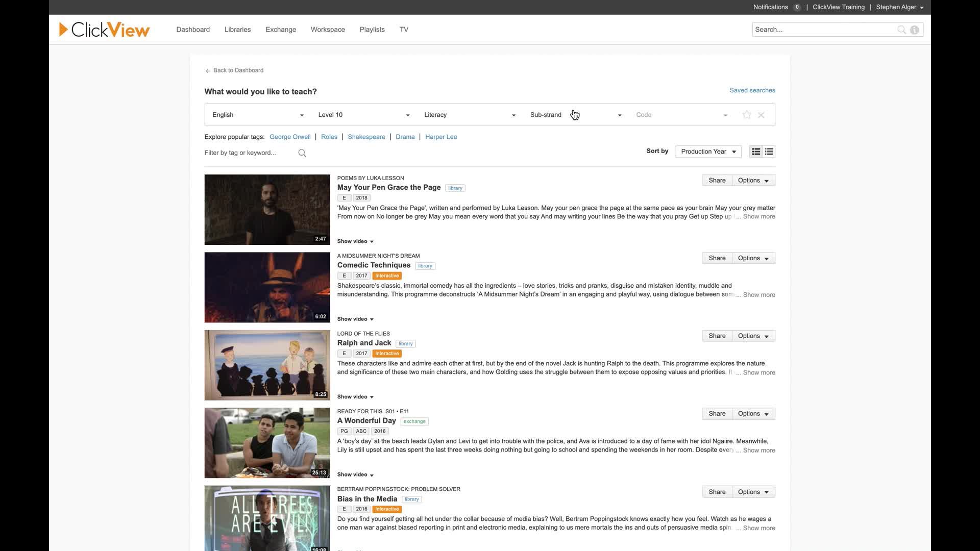Switch to detailed list view icon
The image size is (980, 551).
pyautogui.click(x=756, y=152)
